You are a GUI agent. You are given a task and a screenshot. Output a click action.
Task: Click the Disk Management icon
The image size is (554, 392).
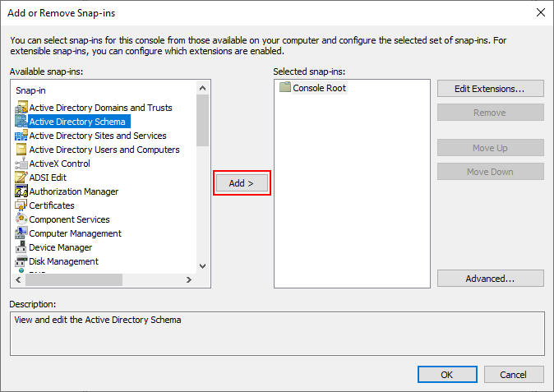[x=21, y=261]
